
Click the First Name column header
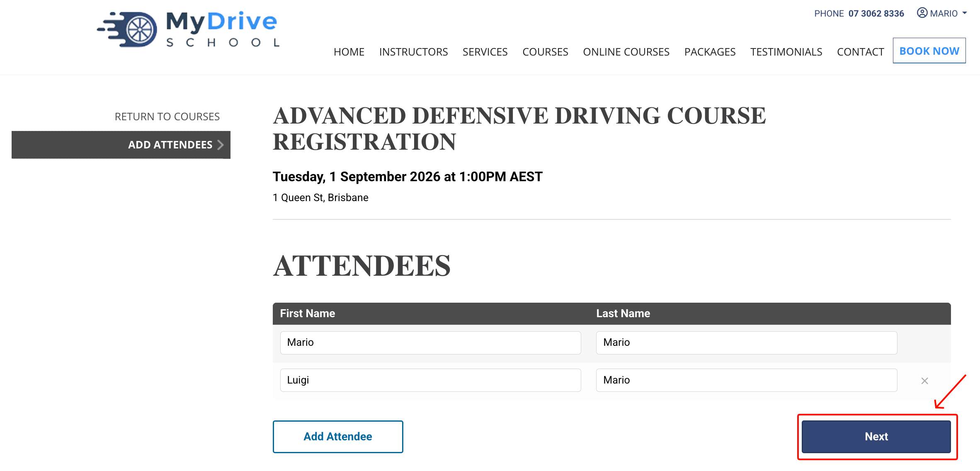pyautogui.click(x=308, y=313)
